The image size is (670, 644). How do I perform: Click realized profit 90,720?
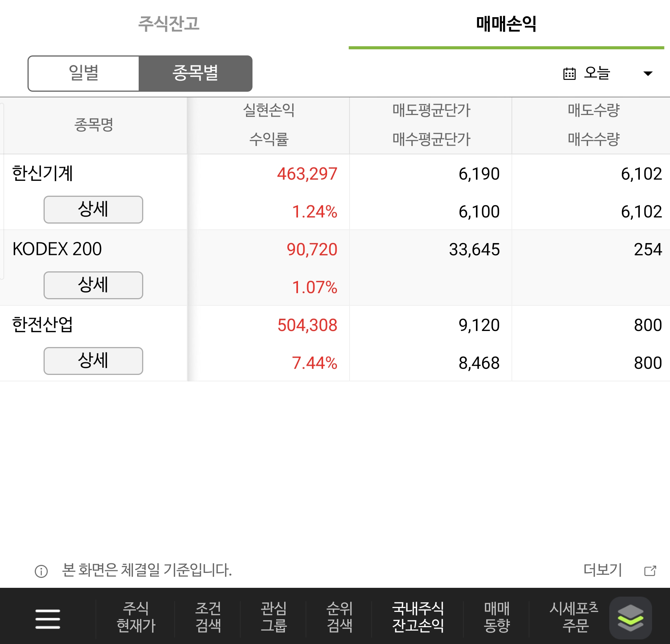[312, 250]
